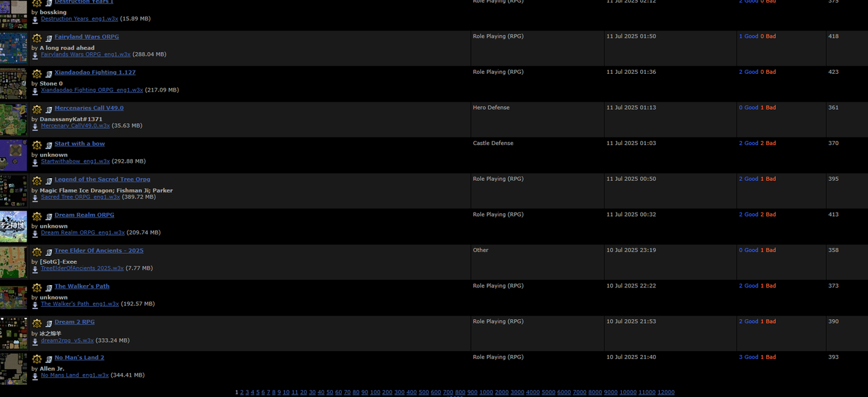
Task: Download the dream2rpg_v5.w3x file link
Action: tap(67, 341)
